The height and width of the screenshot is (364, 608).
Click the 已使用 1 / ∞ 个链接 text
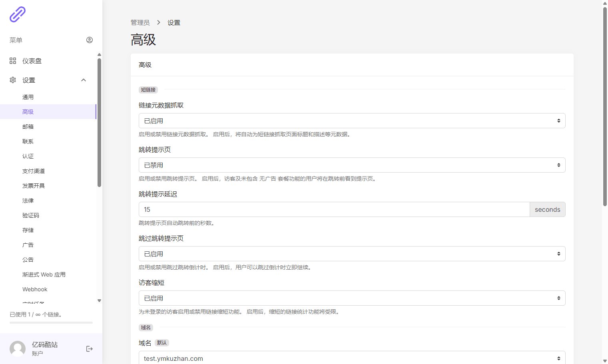coord(36,314)
